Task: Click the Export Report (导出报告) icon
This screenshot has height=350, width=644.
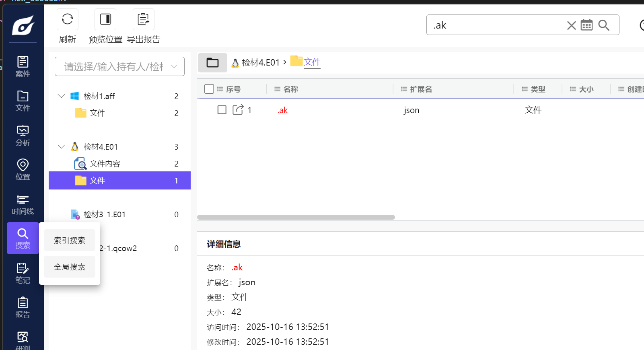Action: point(143,19)
